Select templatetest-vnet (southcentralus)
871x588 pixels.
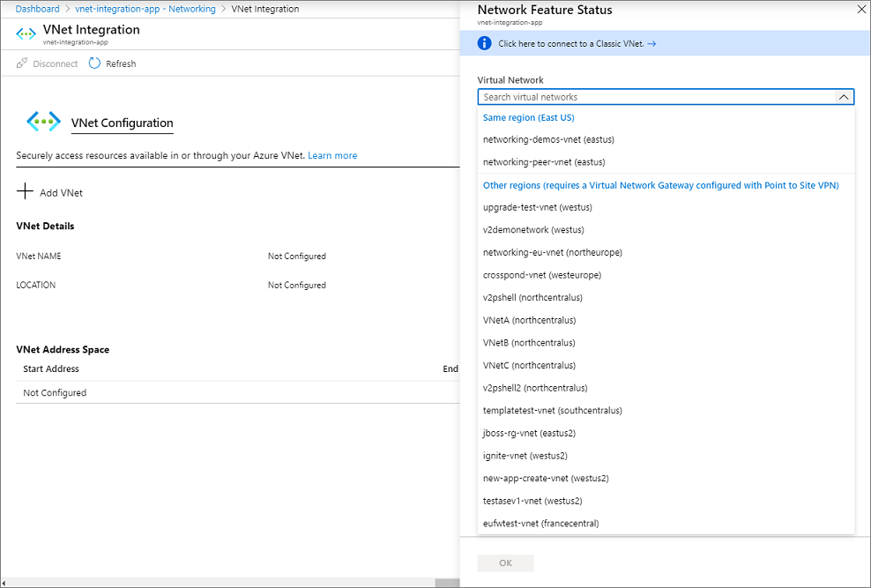pyautogui.click(x=666, y=410)
